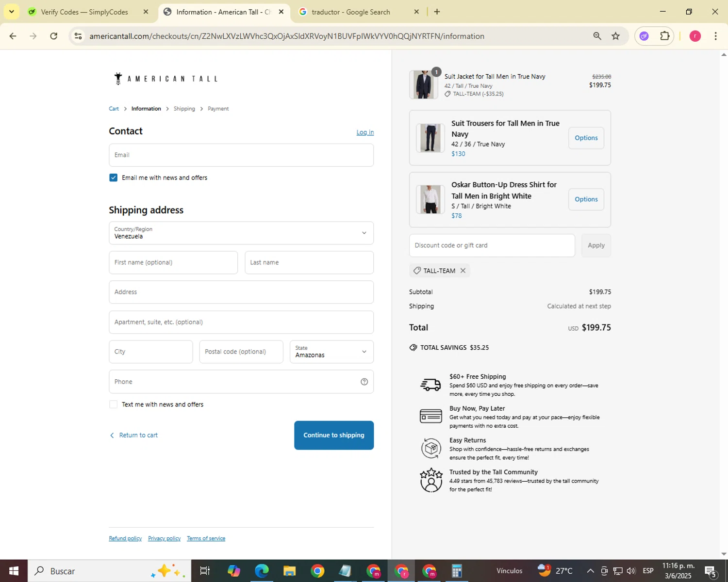This screenshot has width=728, height=582.
Task: Click the browser address bar URL
Action: click(287, 36)
